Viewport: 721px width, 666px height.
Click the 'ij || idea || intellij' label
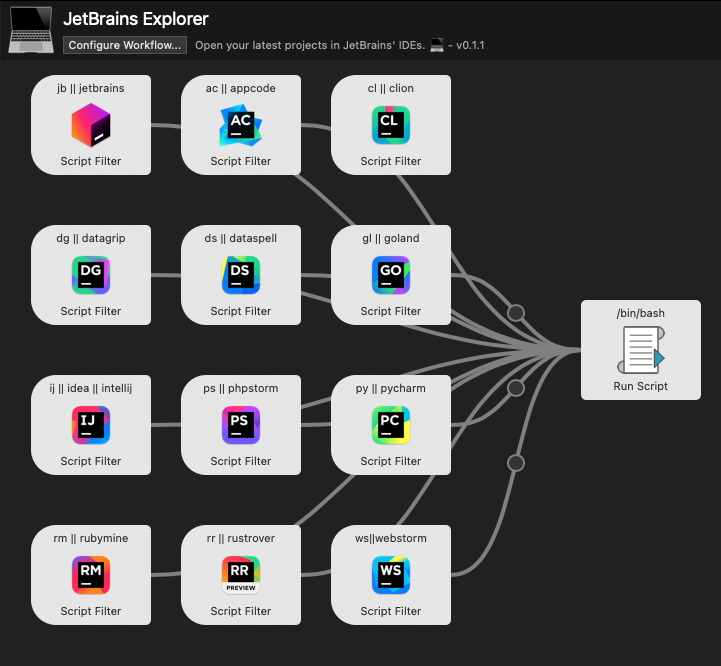click(x=91, y=388)
